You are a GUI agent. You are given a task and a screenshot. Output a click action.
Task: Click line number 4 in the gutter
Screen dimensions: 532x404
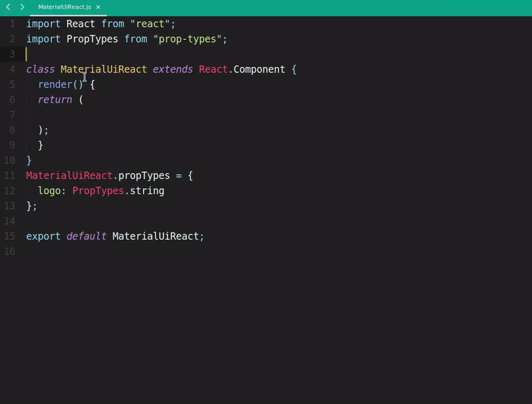pyautogui.click(x=12, y=70)
